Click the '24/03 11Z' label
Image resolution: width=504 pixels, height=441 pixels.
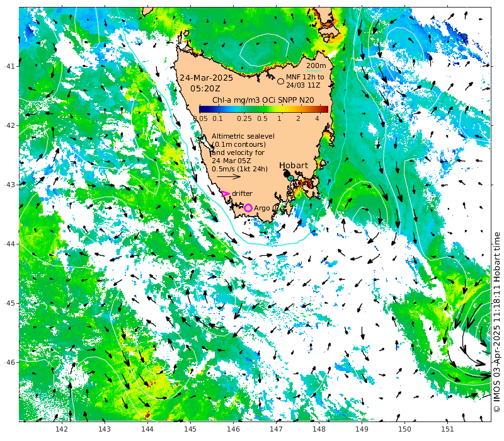[303, 85]
